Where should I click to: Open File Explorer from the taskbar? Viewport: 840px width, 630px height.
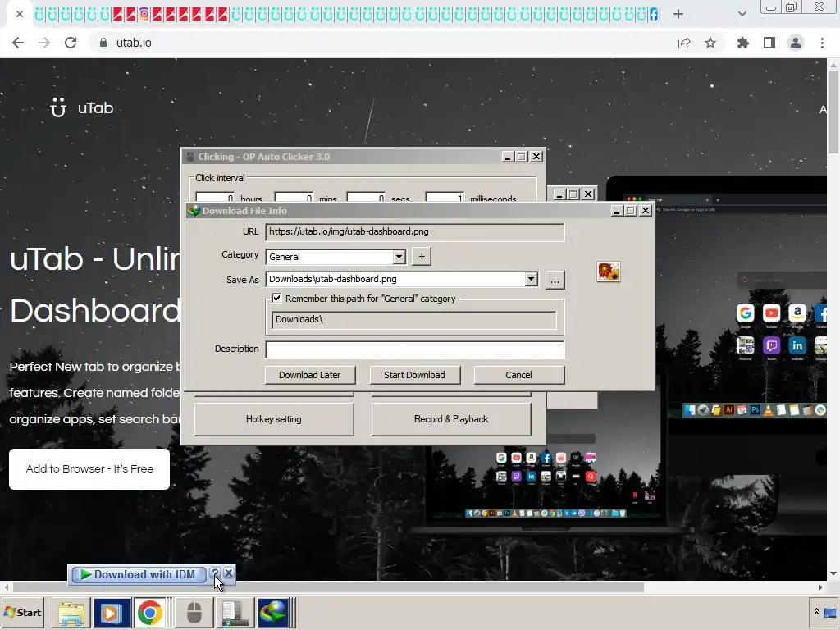click(71, 613)
